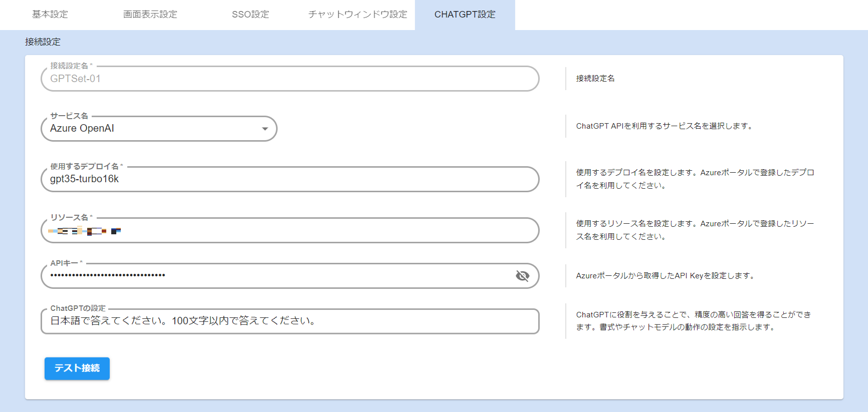
Task: Focus the 使用するデプロイ名 input field
Action: click(x=290, y=179)
